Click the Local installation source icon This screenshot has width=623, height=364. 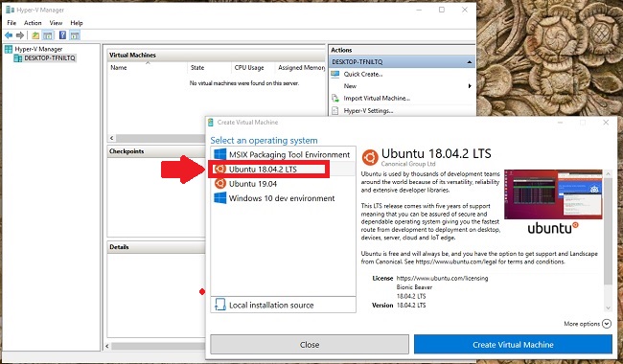click(x=220, y=305)
